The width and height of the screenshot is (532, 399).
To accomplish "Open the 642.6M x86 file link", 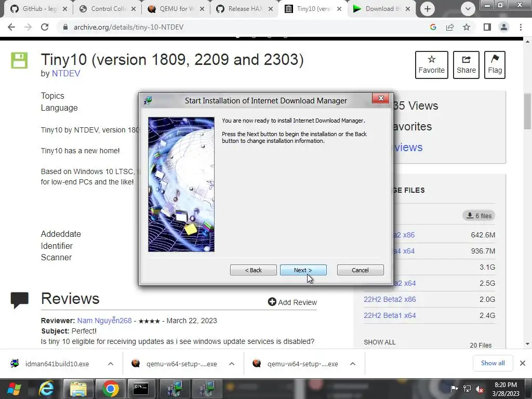I will 404,235.
